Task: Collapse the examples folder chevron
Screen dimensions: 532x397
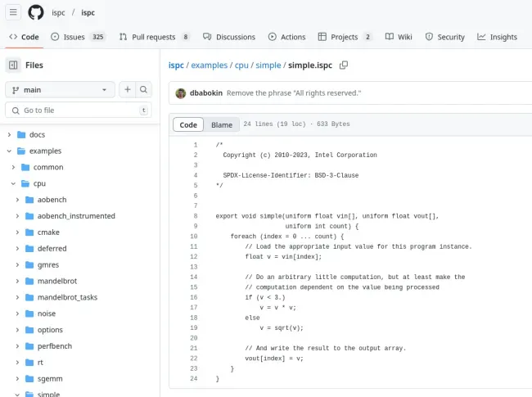Action: tap(9, 151)
